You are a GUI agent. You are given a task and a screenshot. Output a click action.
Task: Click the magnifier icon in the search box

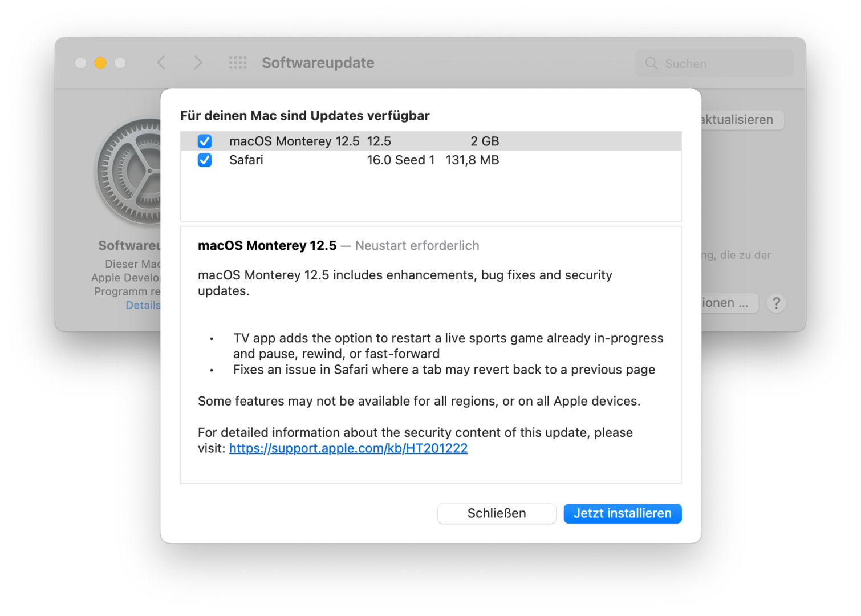651,63
